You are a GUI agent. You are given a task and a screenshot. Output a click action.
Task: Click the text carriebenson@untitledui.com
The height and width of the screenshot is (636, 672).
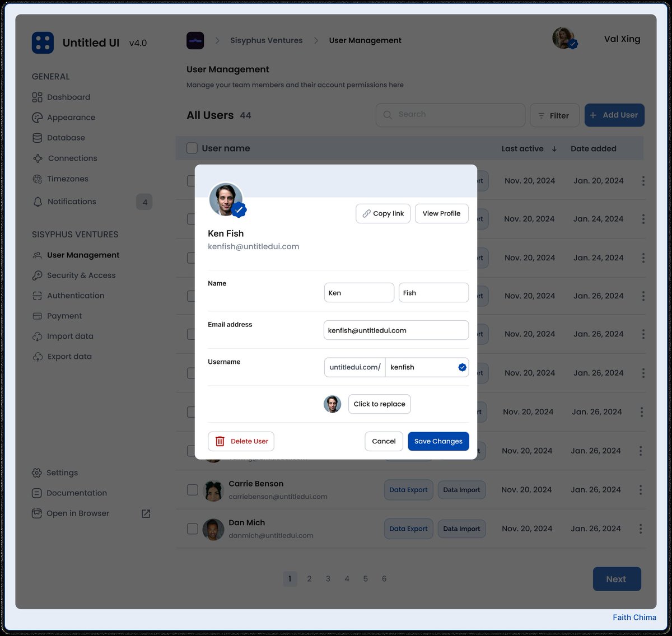pyautogui.click(x=278, y=497)
